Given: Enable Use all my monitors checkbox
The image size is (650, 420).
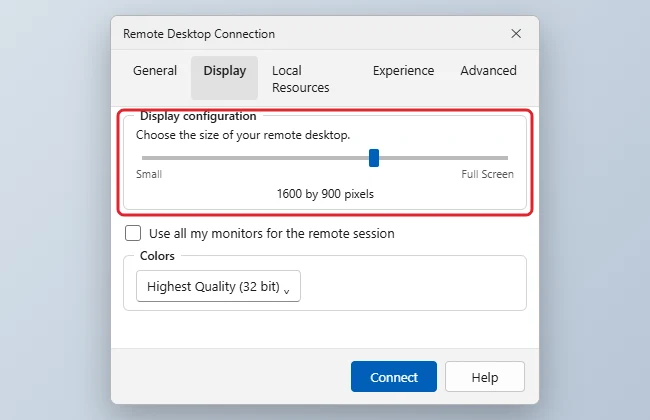Looking at the screenshot, I should coord(133,233).
